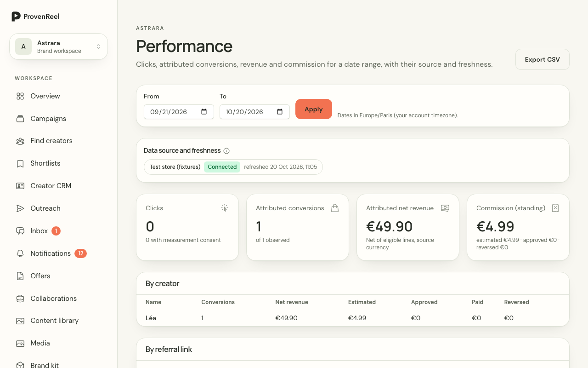Click creator name Léa in table
The width and height of the screenshot is (588, 368).
tap(151, 318)
